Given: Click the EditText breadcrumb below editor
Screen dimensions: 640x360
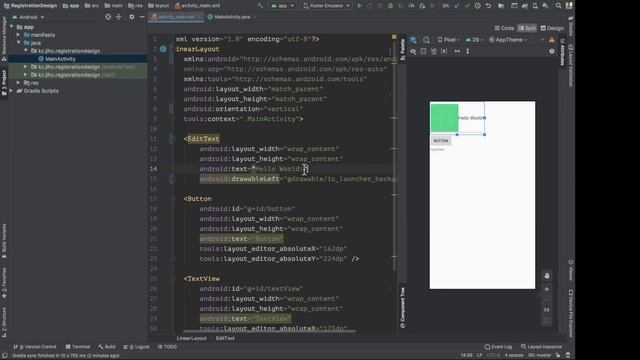Looking at the screenshot, I should point(225,338).
